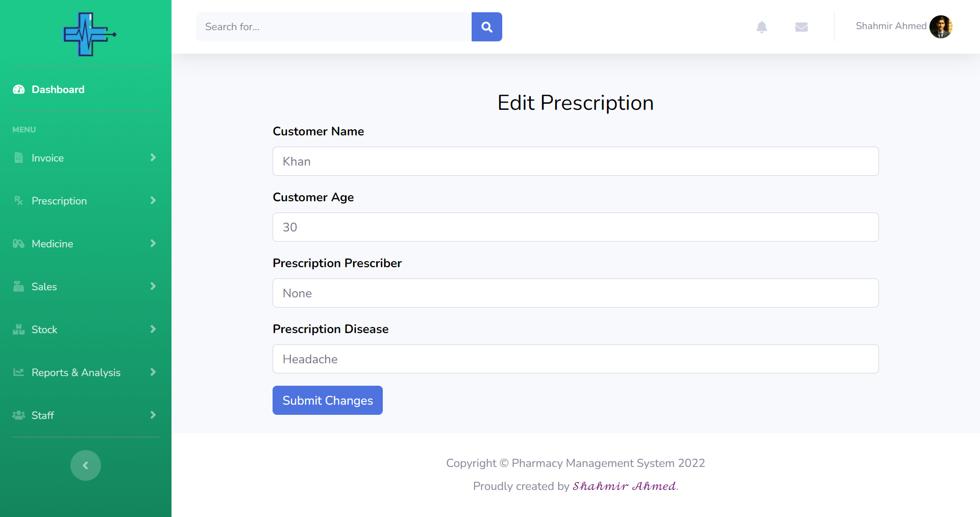Image resolution: width=980 pixels, height=517 pixels.
Task: Click into the Prescription Disease field
Action: [575, 359]
